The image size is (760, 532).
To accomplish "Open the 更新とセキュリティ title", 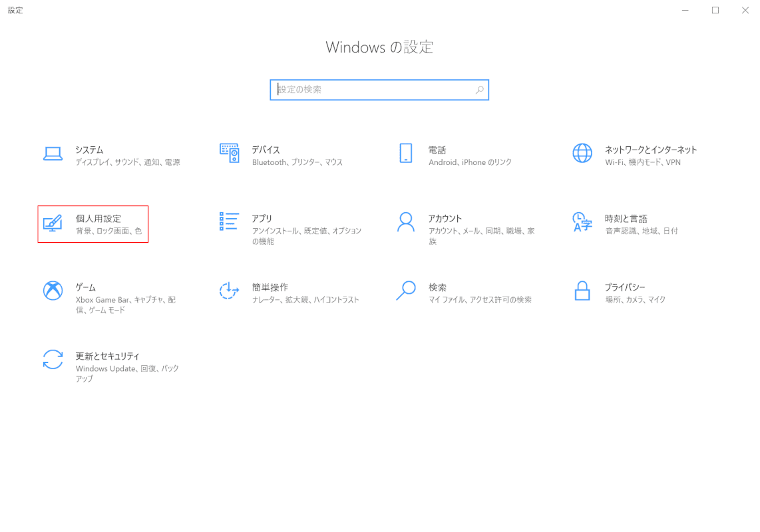I will (108, 356).
